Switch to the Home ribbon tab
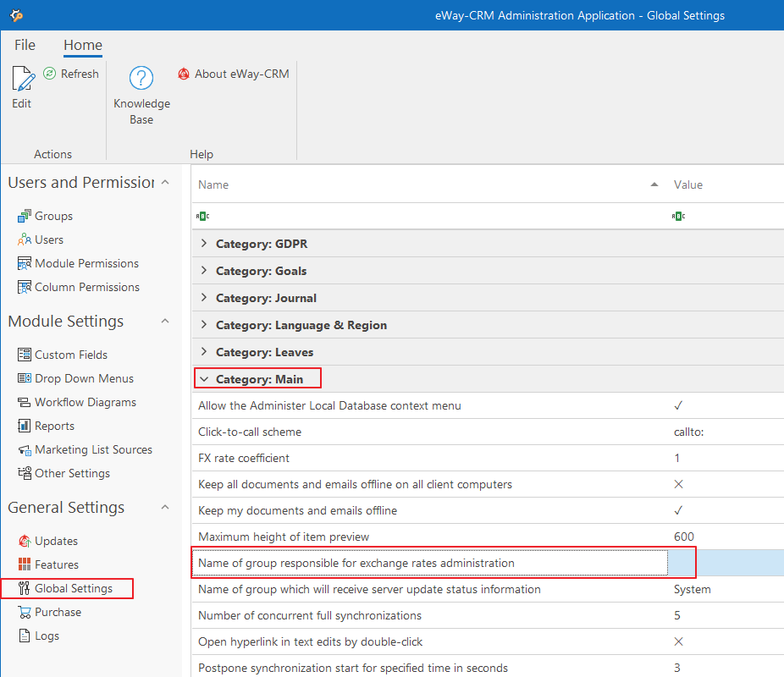This screenshot has height=677, width=784. 83,45
